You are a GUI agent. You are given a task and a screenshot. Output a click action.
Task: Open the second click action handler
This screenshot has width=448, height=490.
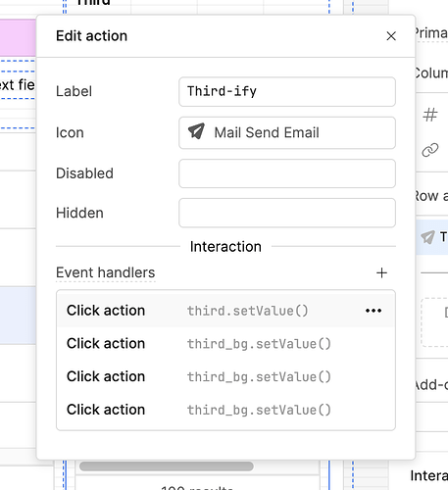(x=225, y=344)
